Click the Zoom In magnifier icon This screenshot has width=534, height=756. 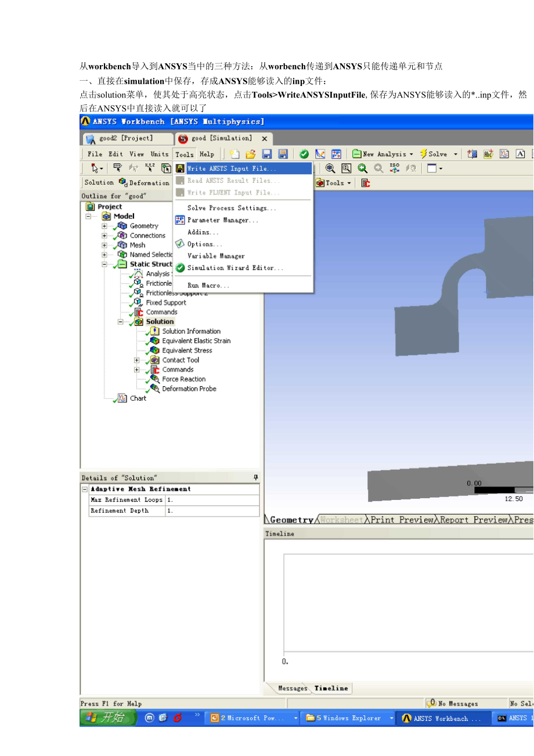[363, 168]
